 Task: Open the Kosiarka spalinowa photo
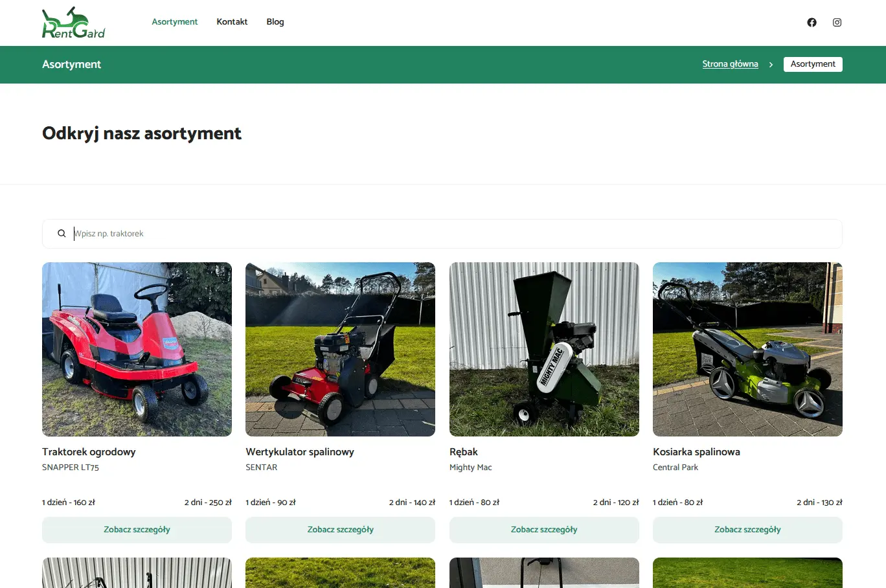point(747,349)
